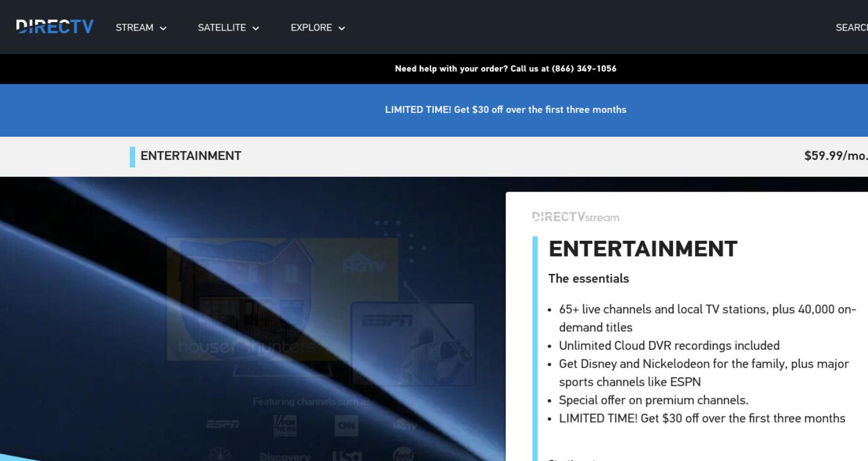This screenshot has height=461, width=868.
Task: Click 'Featuring channels such as:' caption
Action: (x=313, y=402)
